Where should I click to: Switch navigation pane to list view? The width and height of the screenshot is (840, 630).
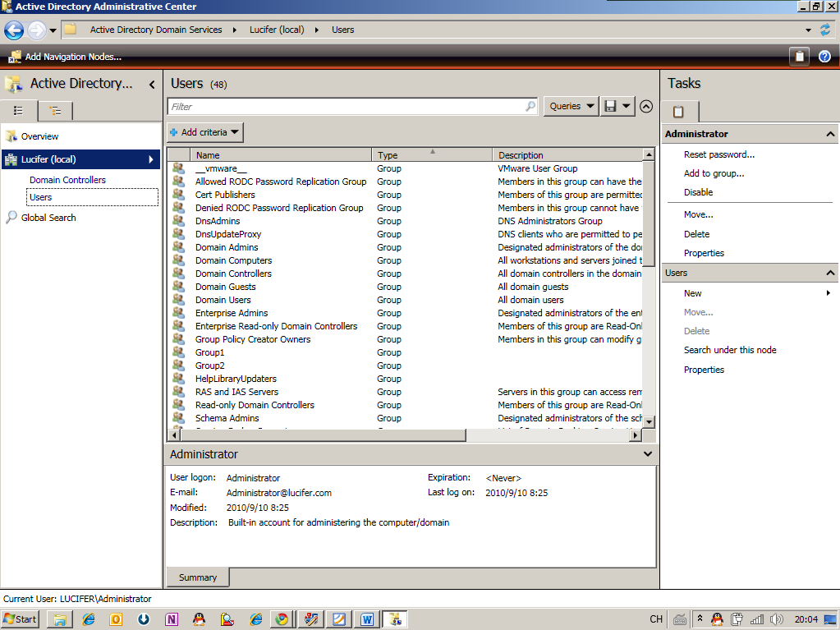pos(19,111)
